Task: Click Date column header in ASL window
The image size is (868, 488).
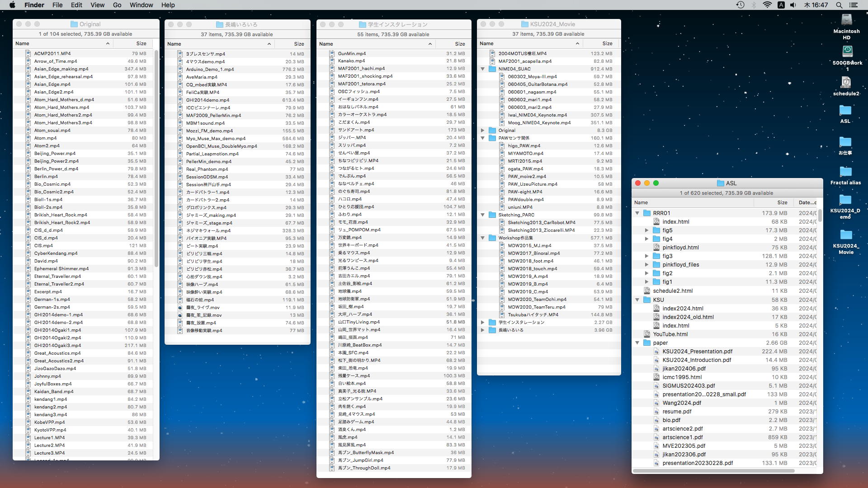Action: coord(807,203)
